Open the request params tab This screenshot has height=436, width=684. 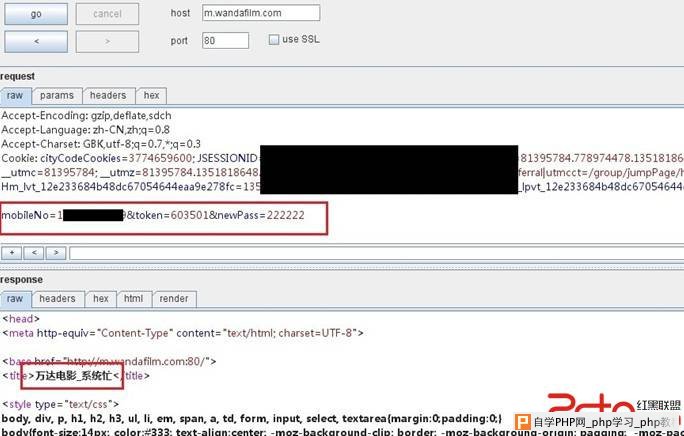pyautogui.click(x=57, y=96)
